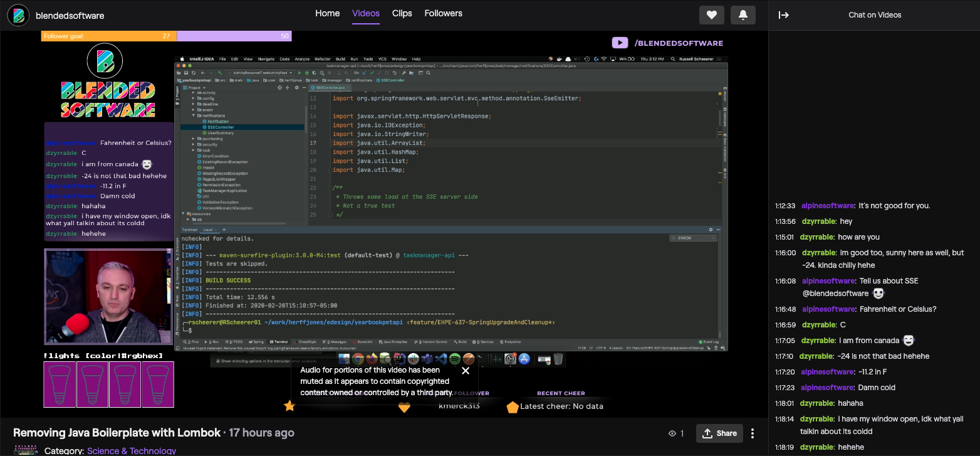Collapse the Chat on Videos panel
Image resolution: width=980 pixels, height=456 pixels.
783,15
